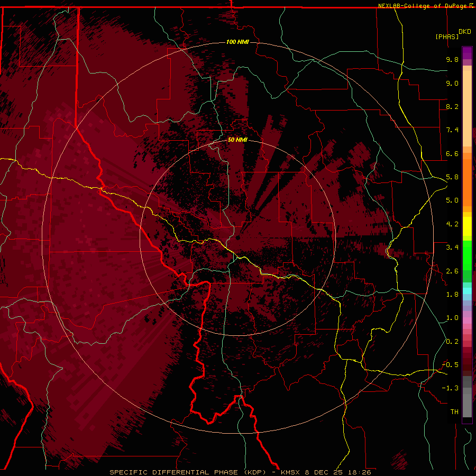Click the 5.8 legend value

tap(452, 177)
